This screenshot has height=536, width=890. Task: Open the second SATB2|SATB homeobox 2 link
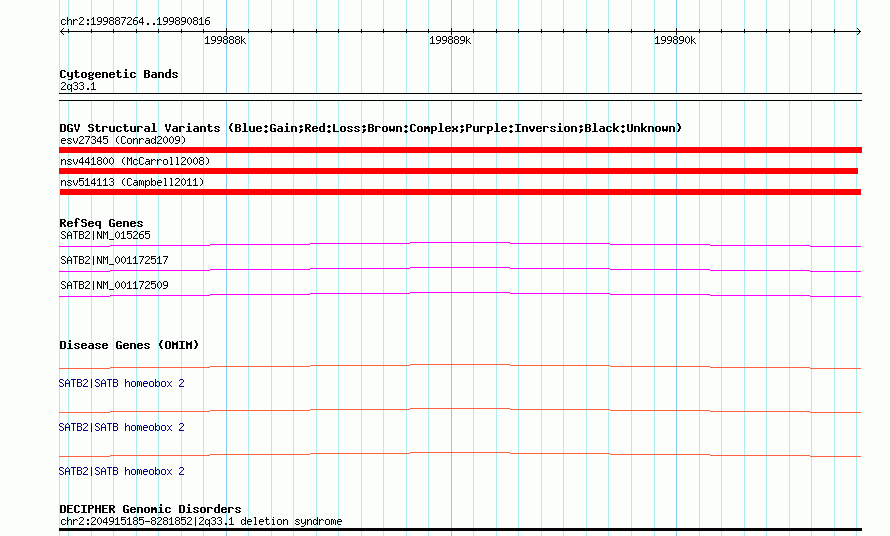(121, 427)
